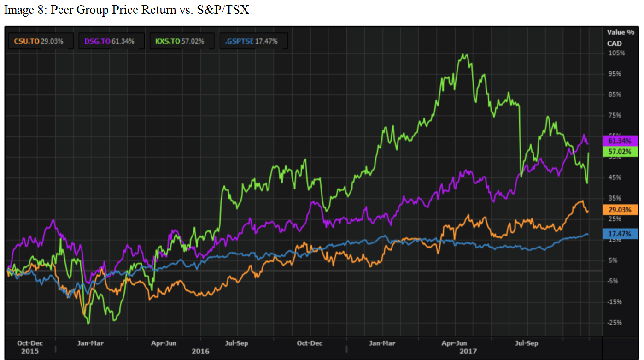Image resolution: width=644 pixels, height=360 pixels.
Task: Click the Oct-Dec 2015 timeline label
Action: [30, 343]
